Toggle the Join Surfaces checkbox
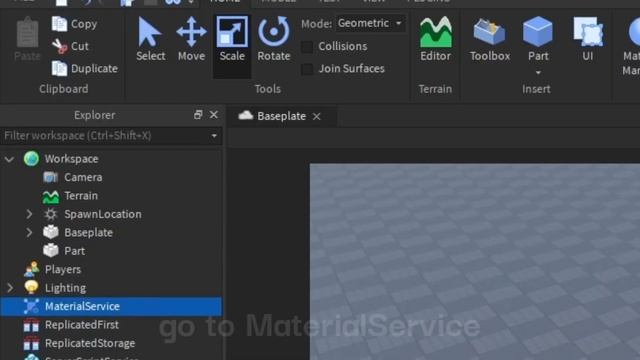 307,69
